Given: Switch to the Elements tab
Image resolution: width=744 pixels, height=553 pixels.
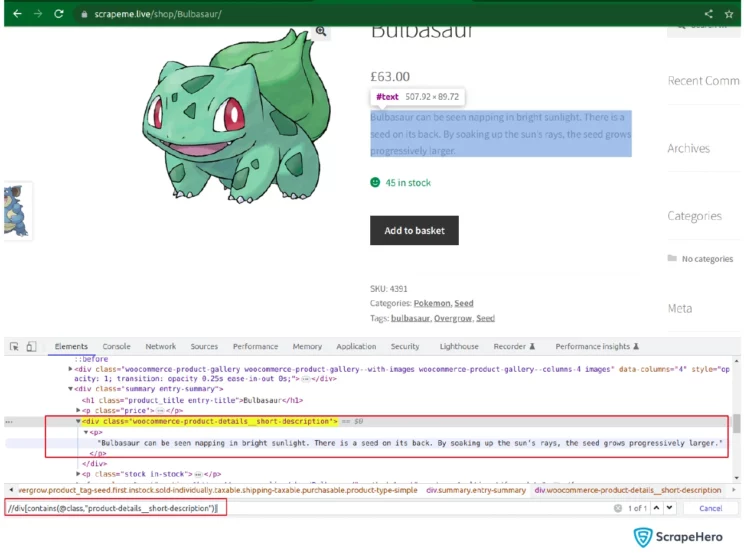Looking at the screenshot, I should [71, 347].
